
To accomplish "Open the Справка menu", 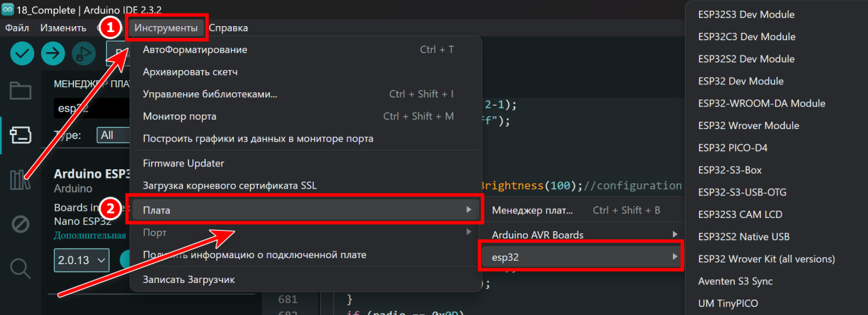I will click(x=228, y=28).
